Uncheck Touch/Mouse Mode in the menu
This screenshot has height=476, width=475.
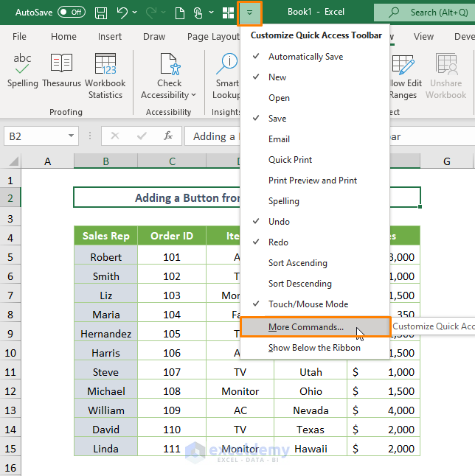coord(308,304)
